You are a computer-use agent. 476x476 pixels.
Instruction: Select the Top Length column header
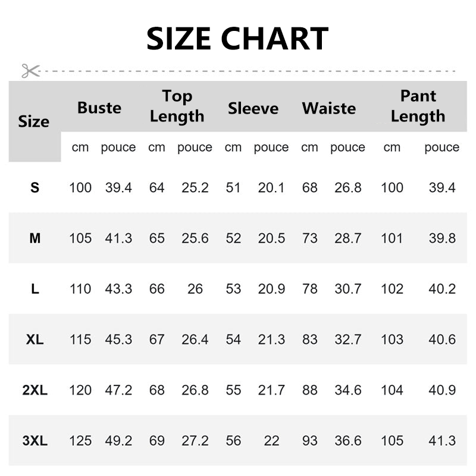click(x=177, y=107)
